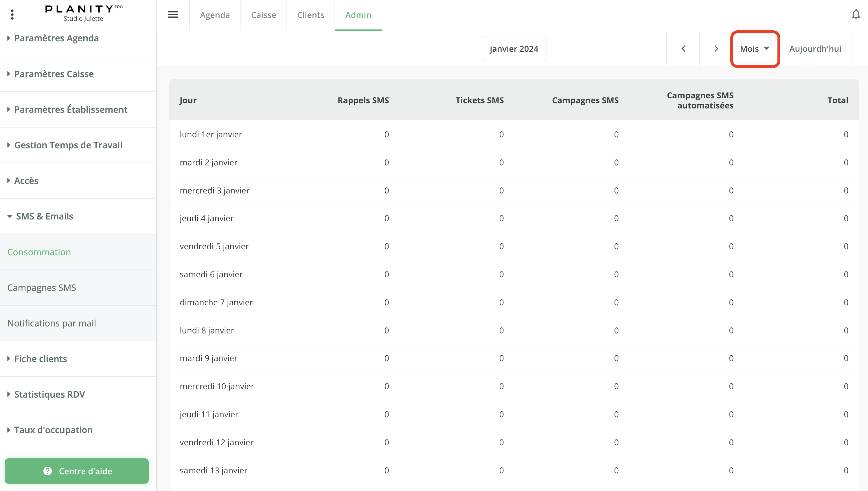Click the Centre d'aide help button

click(x=77, y=471)
